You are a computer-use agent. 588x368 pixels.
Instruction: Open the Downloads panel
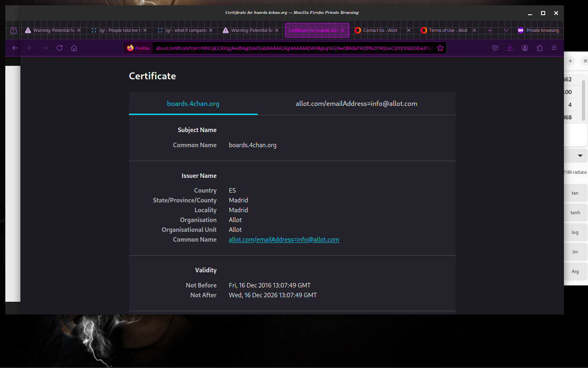point(510,48)
